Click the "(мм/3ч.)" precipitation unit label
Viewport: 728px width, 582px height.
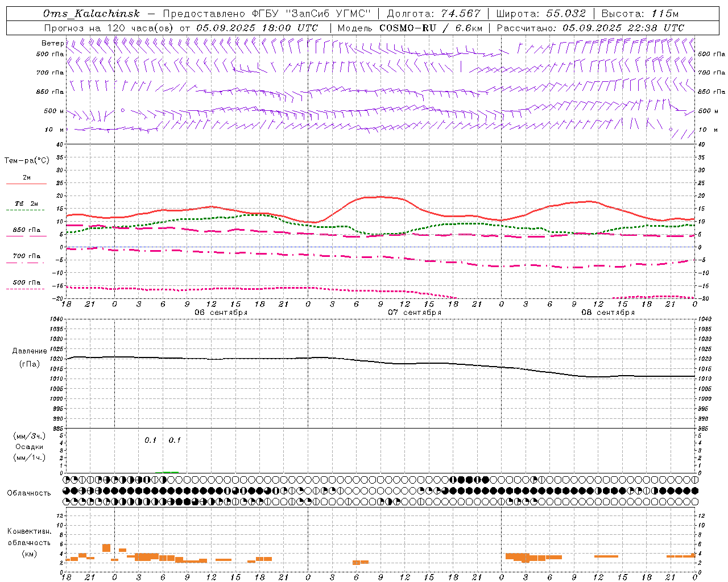(x=30, y=436)
